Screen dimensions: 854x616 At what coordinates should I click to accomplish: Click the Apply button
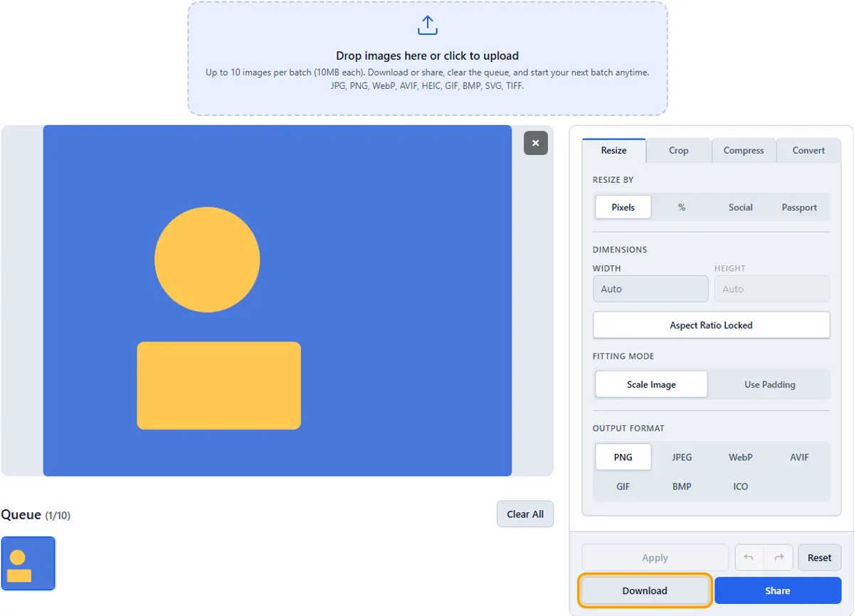click(655, 558)
